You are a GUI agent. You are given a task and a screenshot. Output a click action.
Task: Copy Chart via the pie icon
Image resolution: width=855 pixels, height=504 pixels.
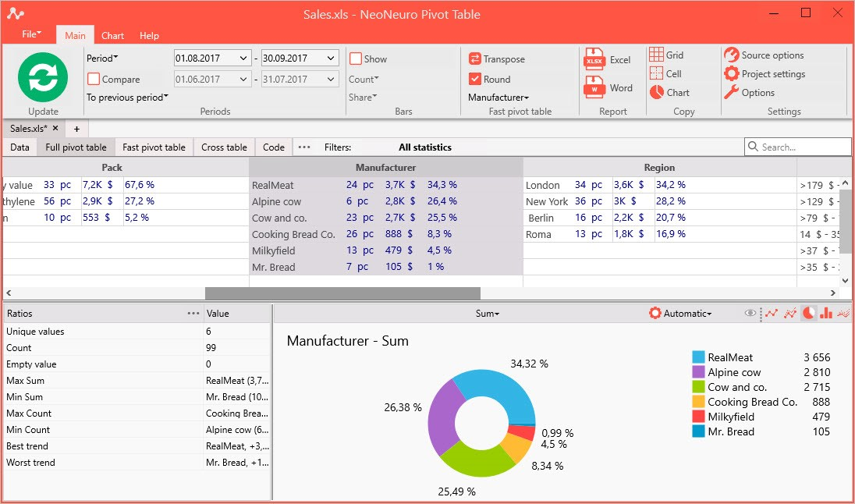[x=657, y=92]
